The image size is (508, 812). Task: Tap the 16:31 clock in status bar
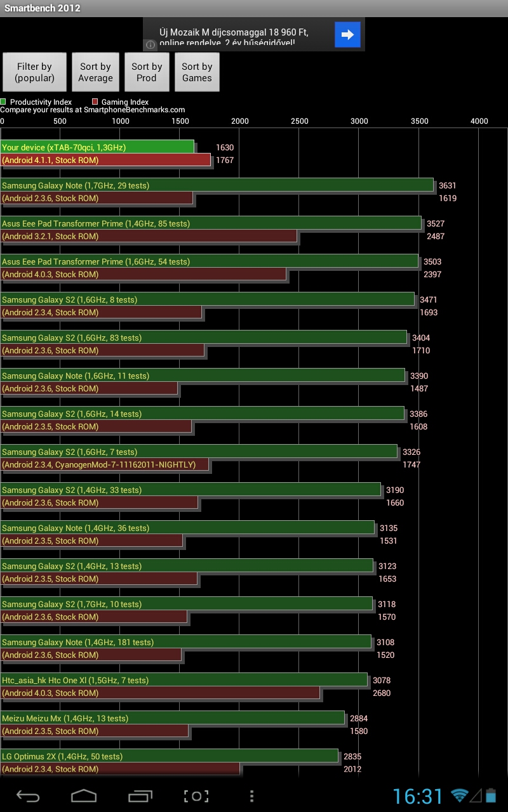(417, 796)
